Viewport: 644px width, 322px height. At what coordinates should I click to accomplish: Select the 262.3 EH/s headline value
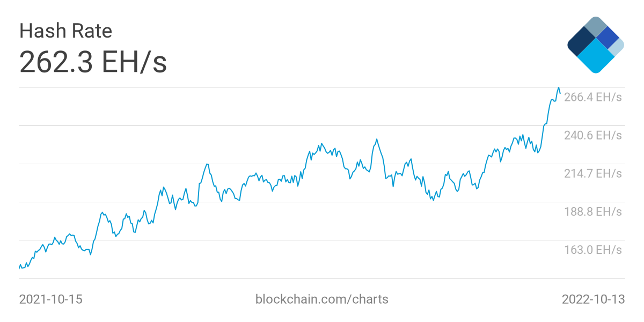[93, 62]
